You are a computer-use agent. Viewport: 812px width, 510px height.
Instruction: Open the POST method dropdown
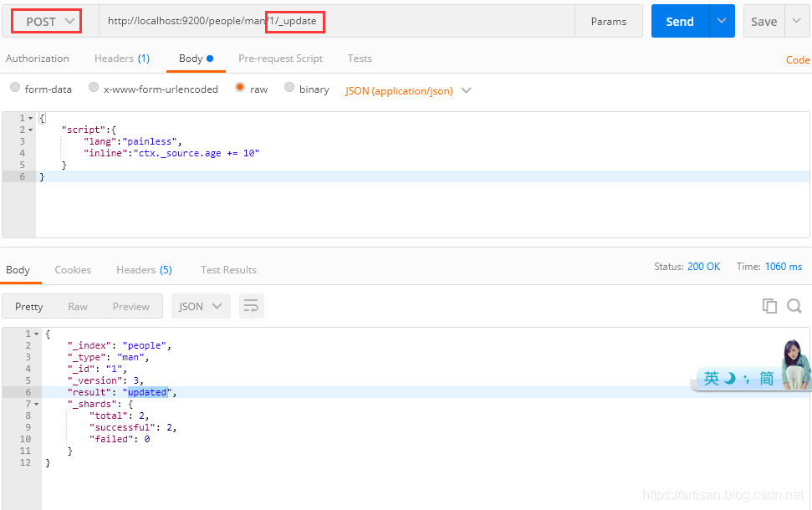46,20
